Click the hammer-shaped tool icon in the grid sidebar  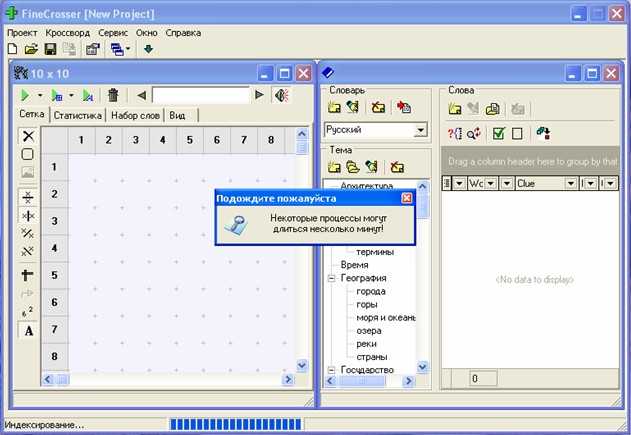coord(27,275)
